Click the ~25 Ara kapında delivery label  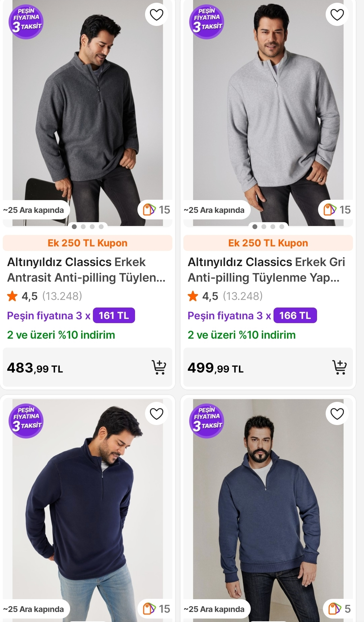click(x=33, y=209)
